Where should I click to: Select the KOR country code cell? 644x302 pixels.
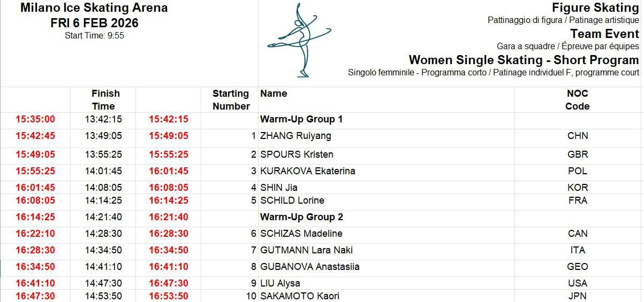(578, 188)
